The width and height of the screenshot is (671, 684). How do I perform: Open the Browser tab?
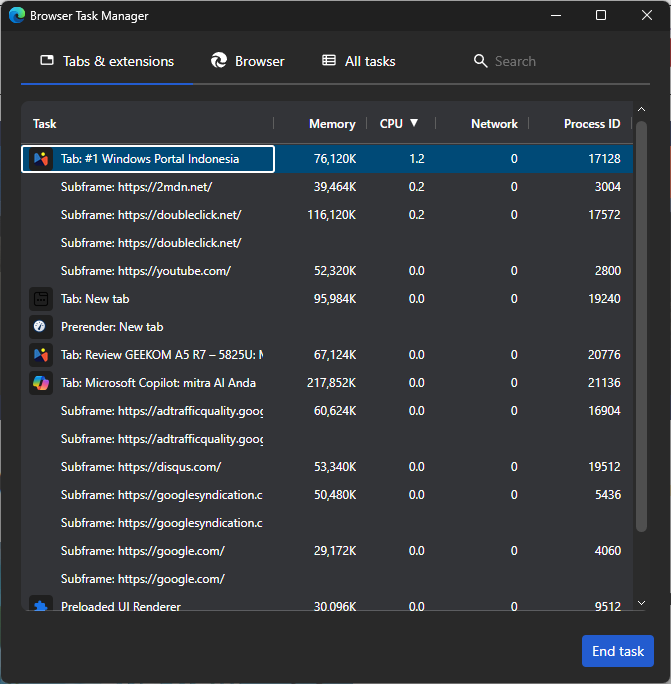(x=248, y=61)
